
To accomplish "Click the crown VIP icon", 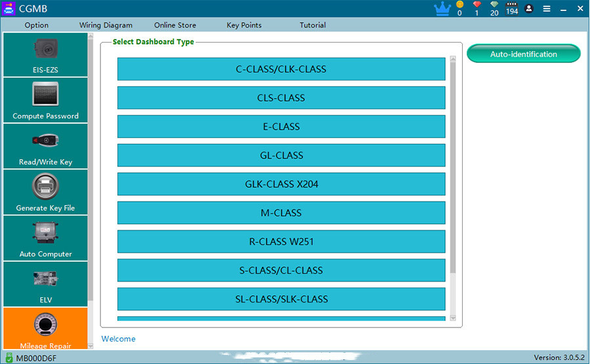I will [x=442, y=9].
